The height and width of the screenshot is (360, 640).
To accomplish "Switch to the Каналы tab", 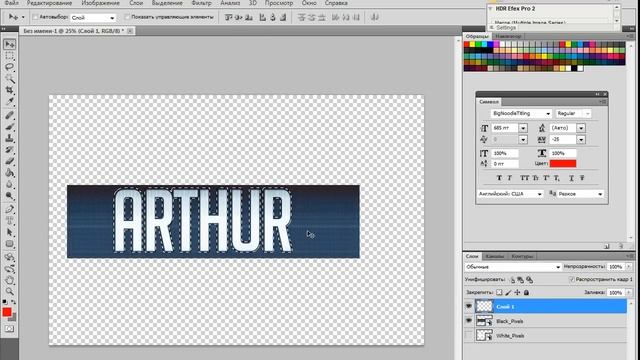I will click(x=495, y=256).
